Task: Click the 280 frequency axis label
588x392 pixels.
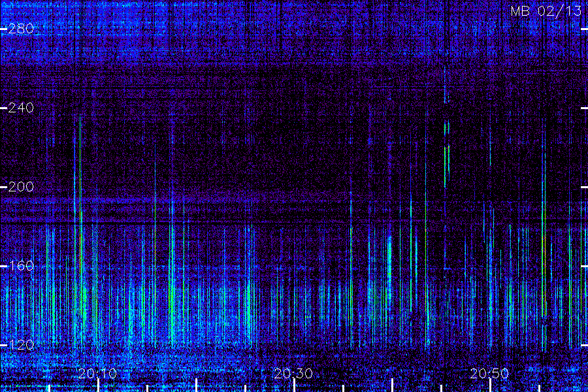Action: point(21,29)
